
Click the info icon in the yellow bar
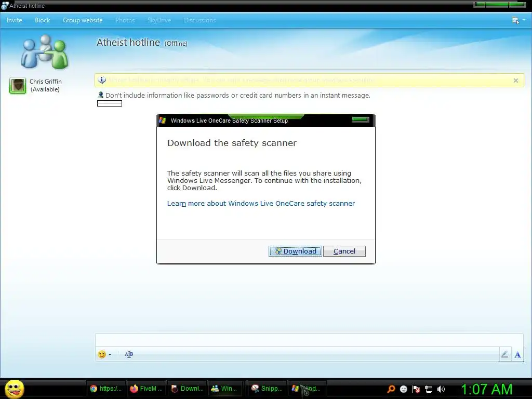102,80
